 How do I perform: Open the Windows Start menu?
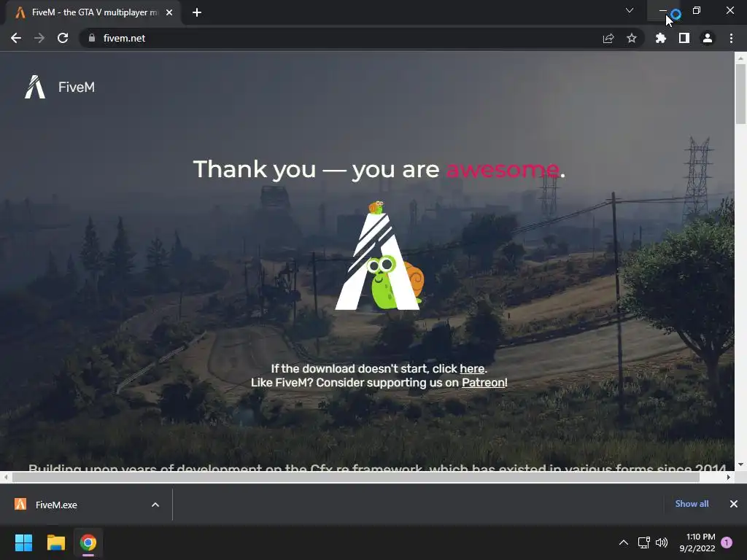coord(23,542)
